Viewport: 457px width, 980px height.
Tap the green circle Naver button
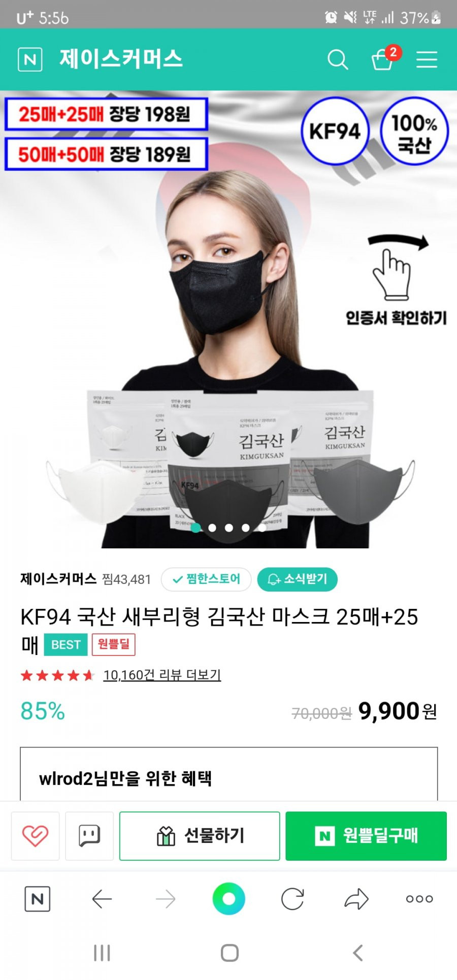click(229, 899)
